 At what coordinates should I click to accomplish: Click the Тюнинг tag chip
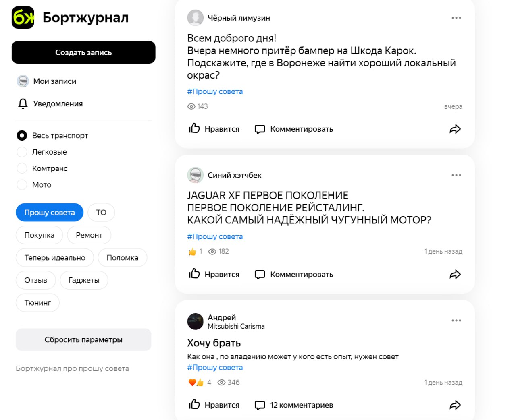point(37,303)
